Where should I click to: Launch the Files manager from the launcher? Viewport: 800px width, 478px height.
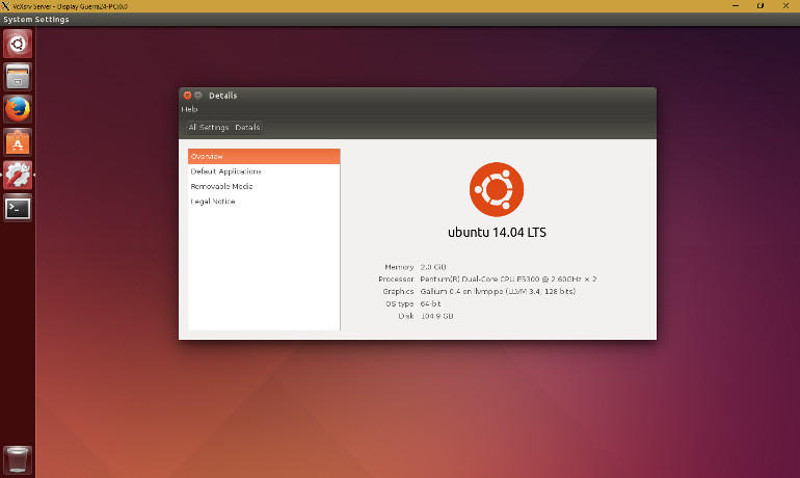click(x=18, y=76)
